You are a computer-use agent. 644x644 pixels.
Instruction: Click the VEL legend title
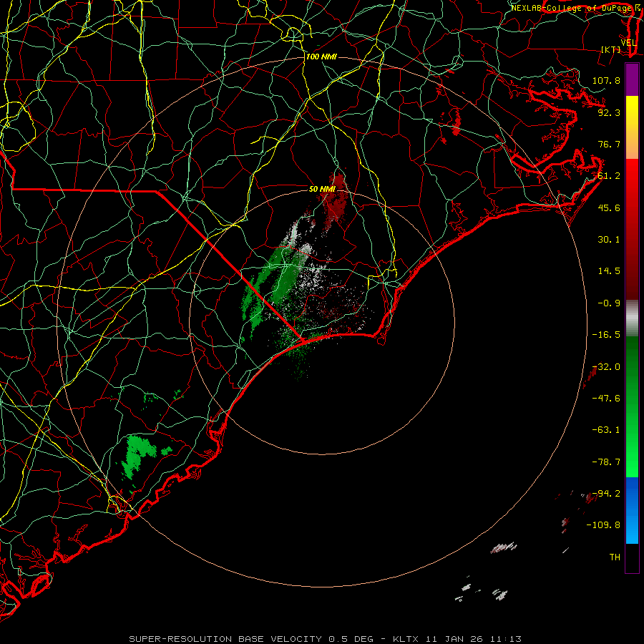(628, 43)
